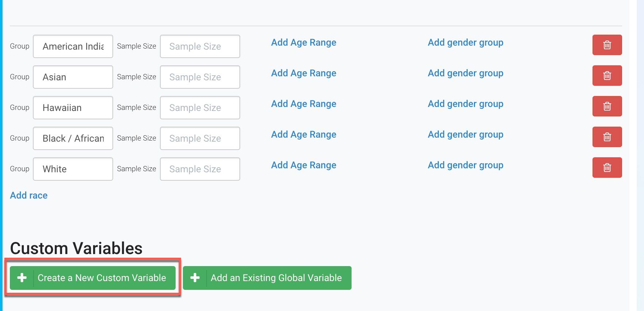Create a New Custom Variable
Screen dimensions: 644x311
93,278
